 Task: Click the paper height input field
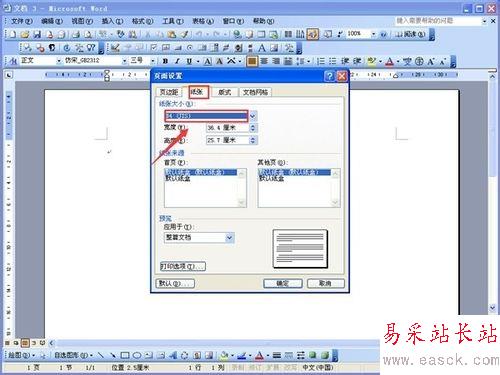click(x=228, y=140)
